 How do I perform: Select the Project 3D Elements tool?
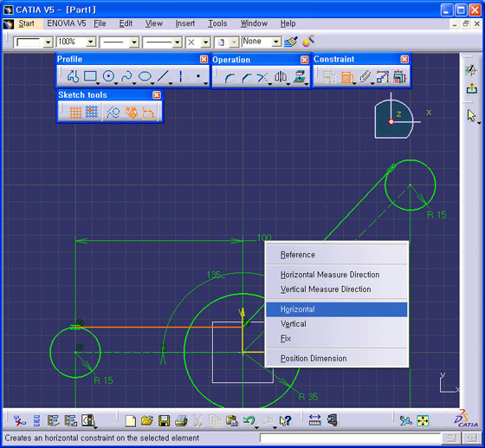(299, 77)
